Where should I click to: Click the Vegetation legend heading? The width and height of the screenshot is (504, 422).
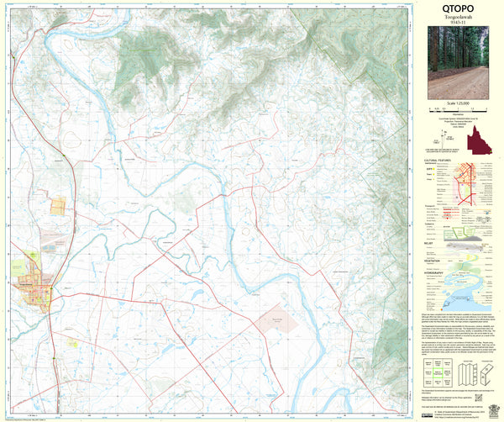(432, 261)
